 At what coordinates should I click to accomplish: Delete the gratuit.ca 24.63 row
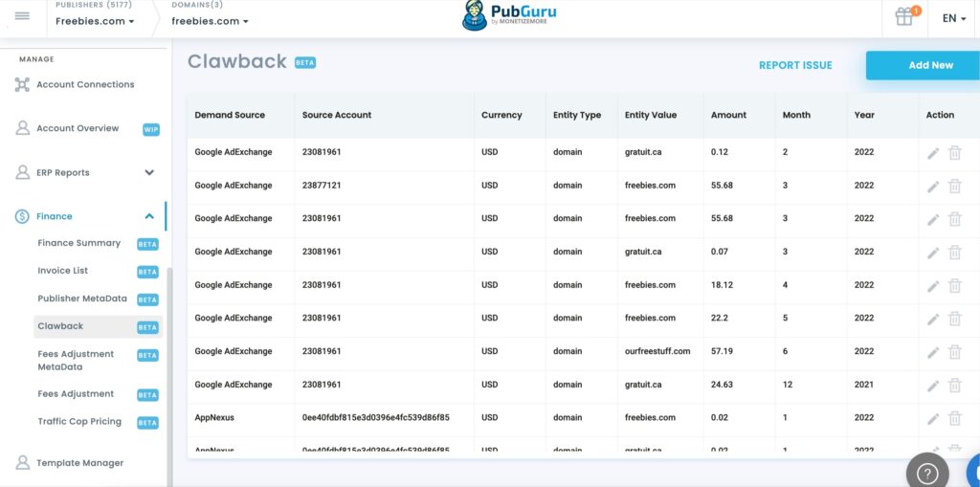coord(954,385)
